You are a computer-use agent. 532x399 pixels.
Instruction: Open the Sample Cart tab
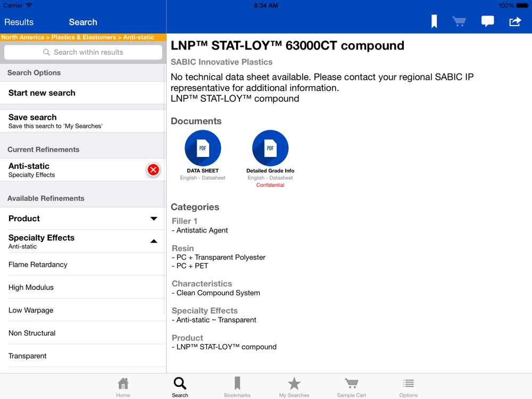[351, 387]
